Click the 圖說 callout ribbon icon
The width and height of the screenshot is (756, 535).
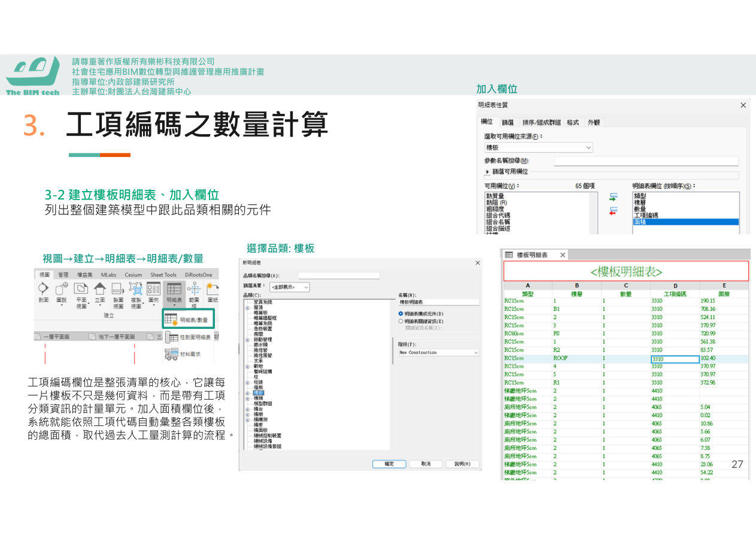(x=62, y=289)
